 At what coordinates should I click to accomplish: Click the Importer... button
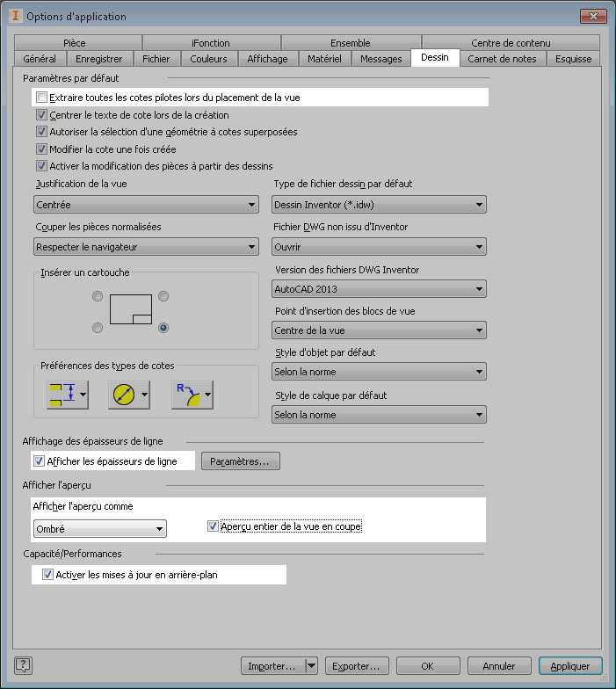273,666
